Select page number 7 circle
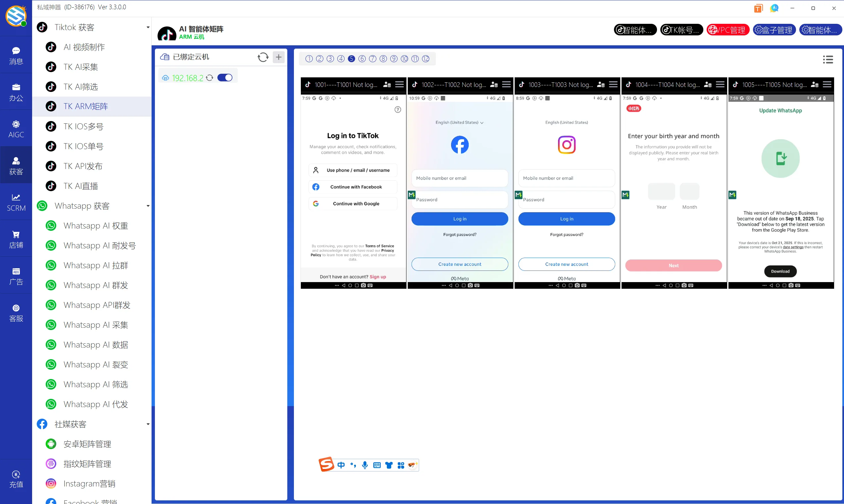844x504 pixels. click(373, 59)
